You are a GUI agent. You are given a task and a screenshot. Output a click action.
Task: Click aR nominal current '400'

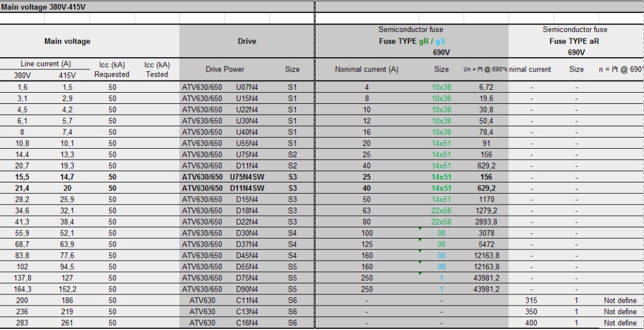pos(531,323)
